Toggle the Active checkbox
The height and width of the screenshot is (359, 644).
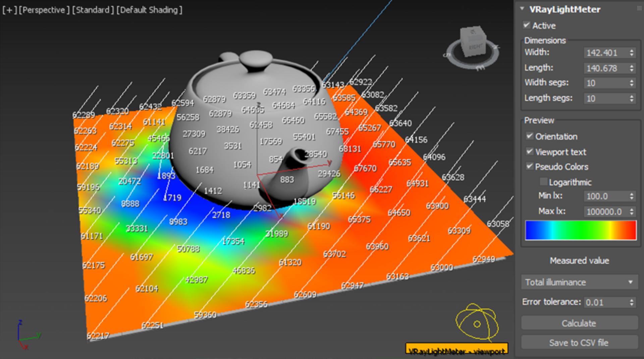coord(526,25)
